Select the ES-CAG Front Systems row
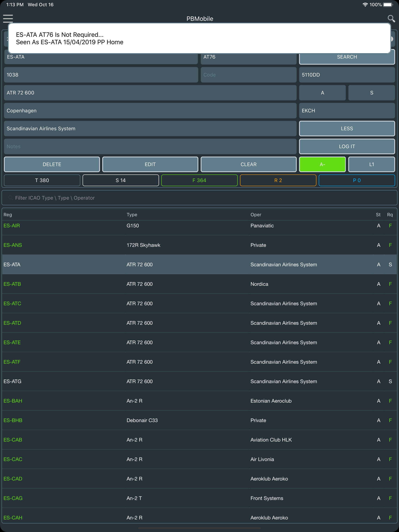Viewport: 399px width, 532px height. [x=199, y=498]
